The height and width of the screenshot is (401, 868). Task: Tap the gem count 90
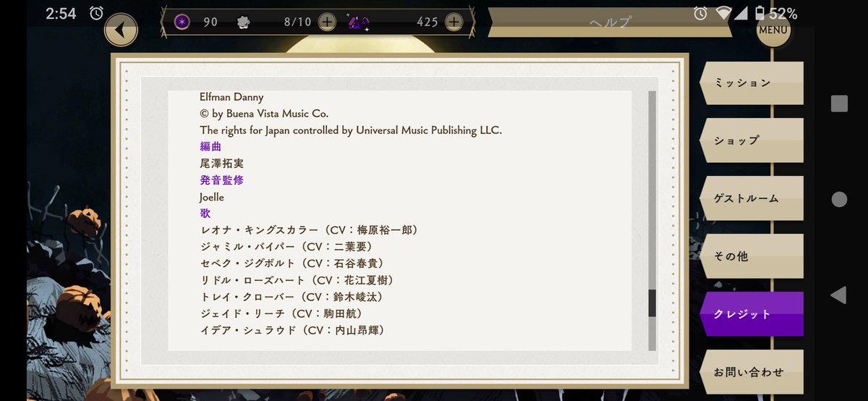coord(210,22)
